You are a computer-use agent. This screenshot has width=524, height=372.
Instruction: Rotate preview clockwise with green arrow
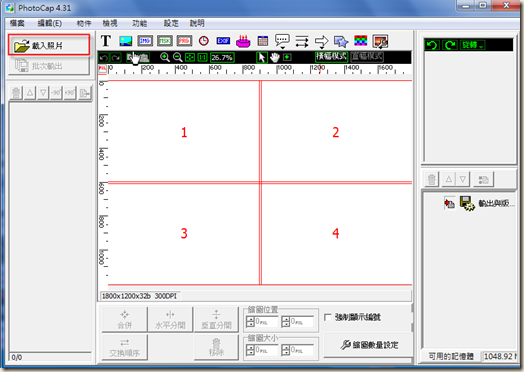click(x=449, y=45)
